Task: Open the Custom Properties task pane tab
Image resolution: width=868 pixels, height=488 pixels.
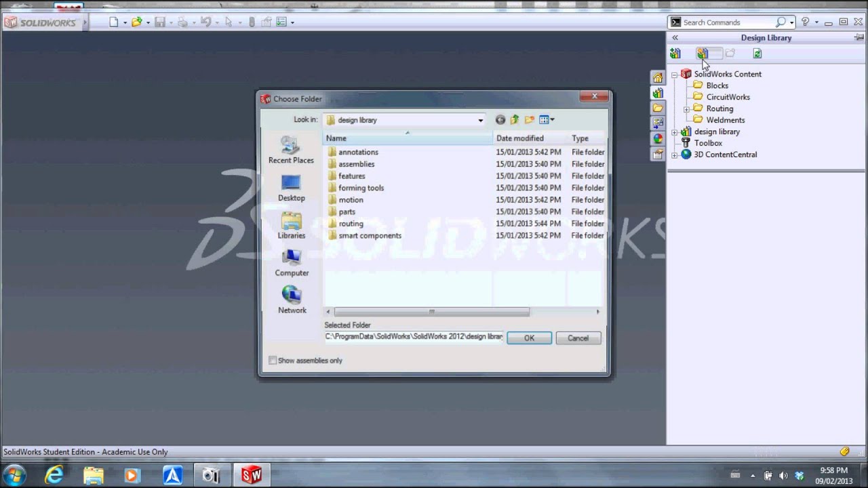Action: [658, 155]
